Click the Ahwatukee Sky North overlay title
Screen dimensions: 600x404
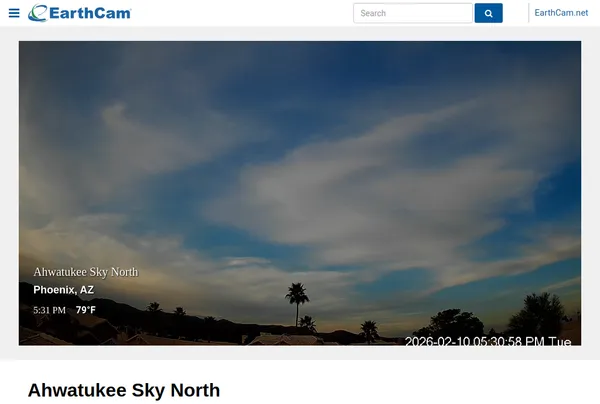pyautogui.click(x=86, y=272)
